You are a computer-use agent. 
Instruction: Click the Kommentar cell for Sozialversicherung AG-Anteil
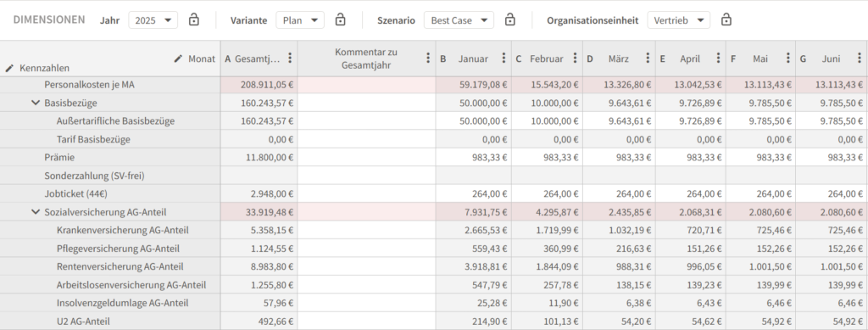pyautogui.click(x=366, y=212)
